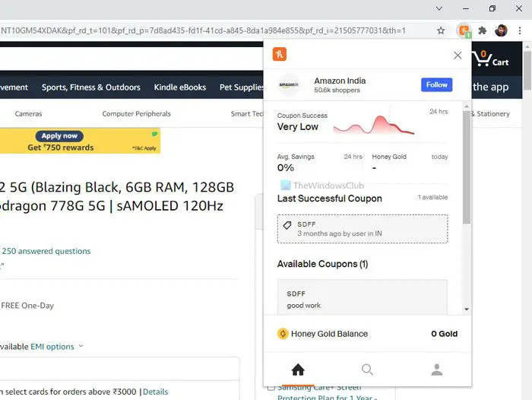This screenshot has height=400, width=532.
Task: Click the '1 available' label
Action: pyautogui.click(x=432, y=197)
